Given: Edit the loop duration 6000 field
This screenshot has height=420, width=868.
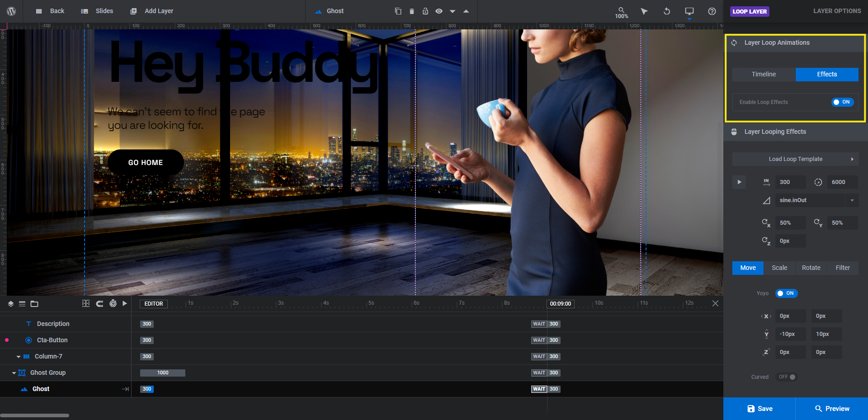Looking at the screenshot, I should pyautogui.click(x=842, y=182).
